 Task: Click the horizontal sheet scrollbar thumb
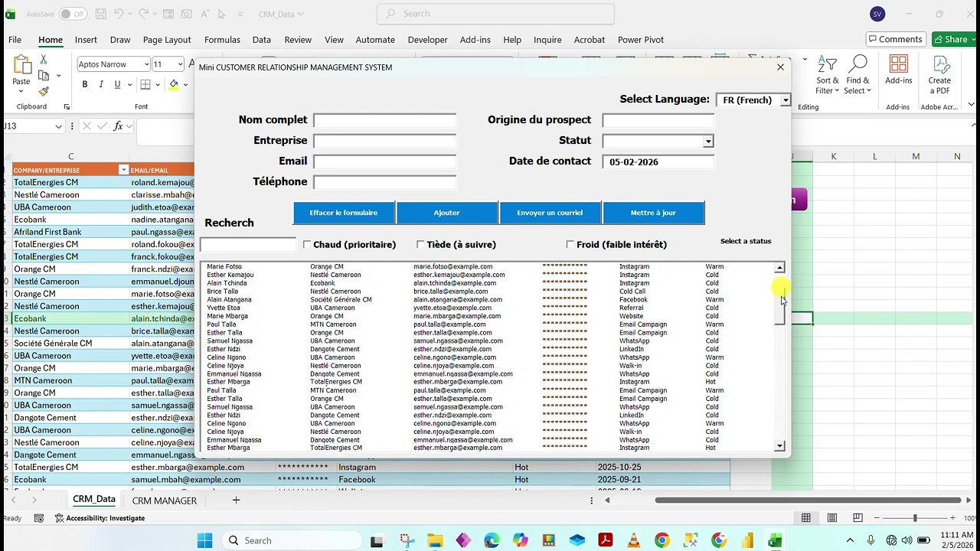[x=808, y=500]
